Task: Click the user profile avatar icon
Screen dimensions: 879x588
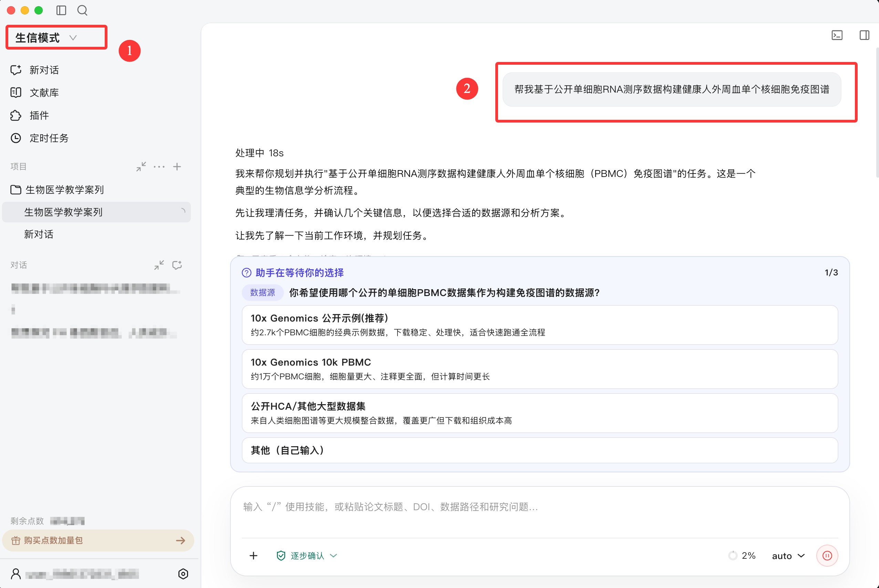Action: pos(16,574)
